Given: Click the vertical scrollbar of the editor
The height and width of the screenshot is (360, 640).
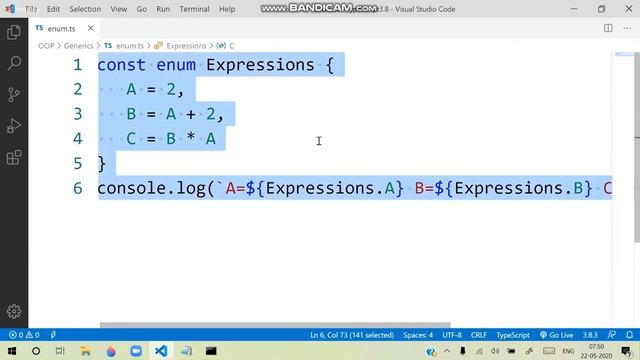Looking at the screenshot, I should [637, 147].
